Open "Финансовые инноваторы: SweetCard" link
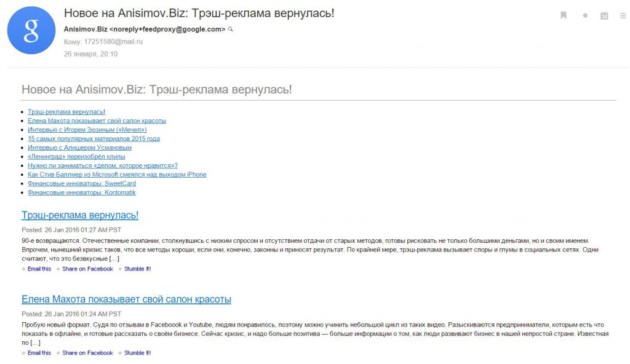Viewport: 630px width, 364px height. pos(79,183)
